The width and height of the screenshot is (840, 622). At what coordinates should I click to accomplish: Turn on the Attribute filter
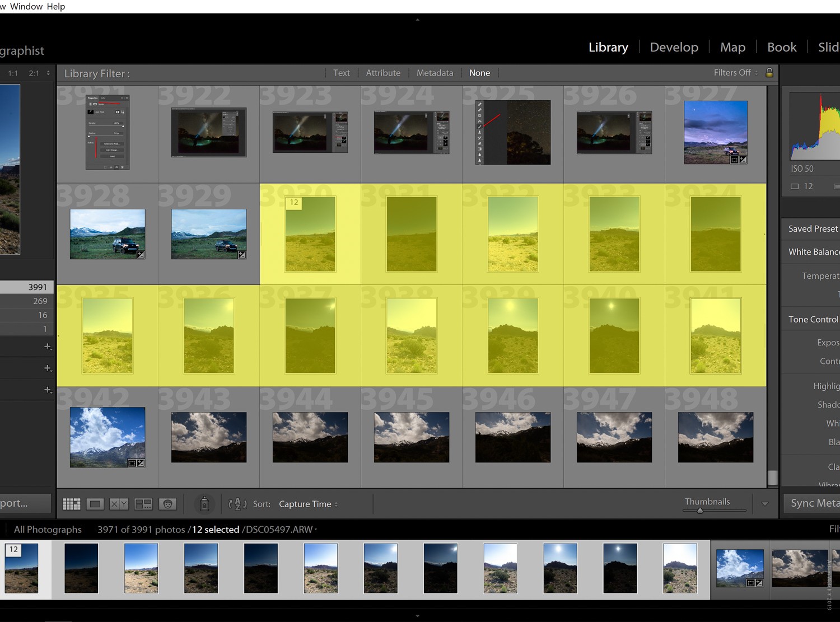[x=383, y=72]
